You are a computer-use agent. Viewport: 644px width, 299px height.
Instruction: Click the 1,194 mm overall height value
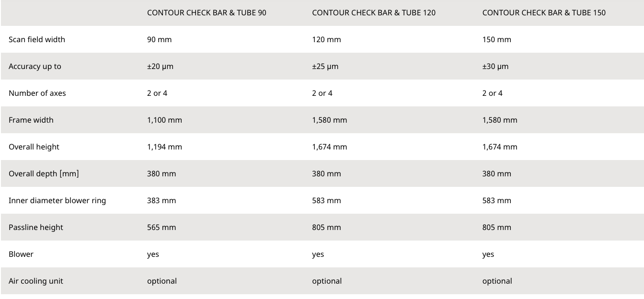[164, 147]
